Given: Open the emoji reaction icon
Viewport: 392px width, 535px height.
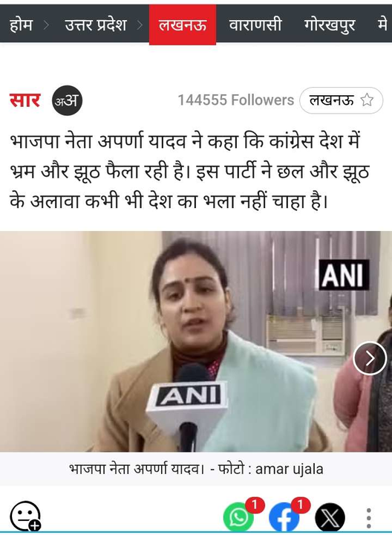Looking at the screenshot, I should click(x=25, y=516).
